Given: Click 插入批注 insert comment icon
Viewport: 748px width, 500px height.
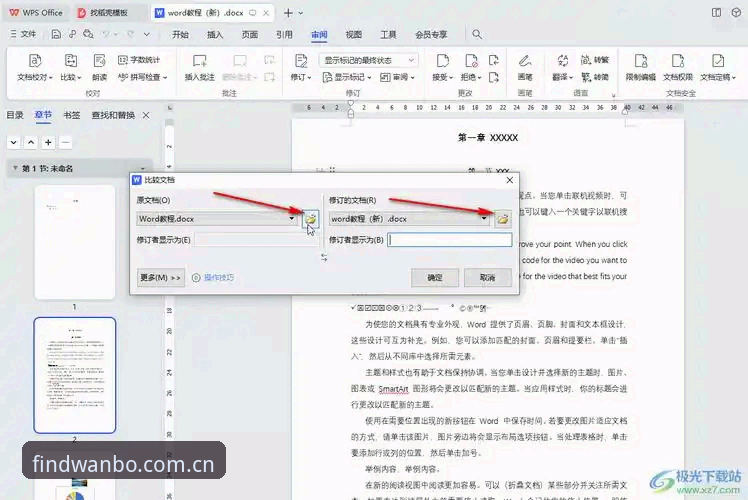Looking at the screenshot, I should tap(199, 61).
